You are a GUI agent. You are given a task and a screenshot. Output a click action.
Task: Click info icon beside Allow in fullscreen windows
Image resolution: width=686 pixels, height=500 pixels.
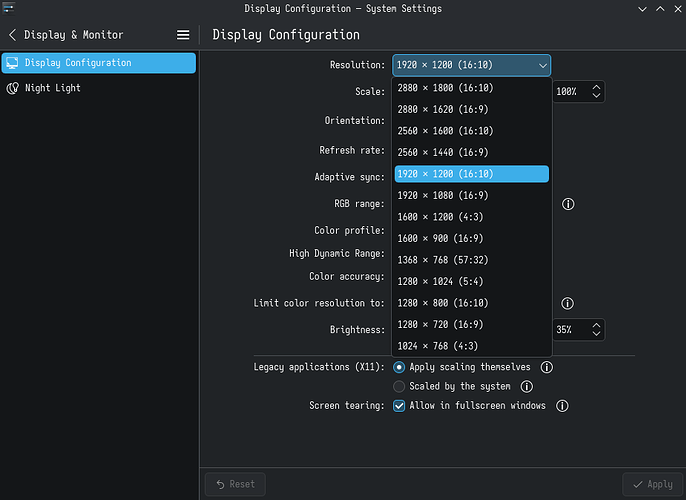(562, 406)
